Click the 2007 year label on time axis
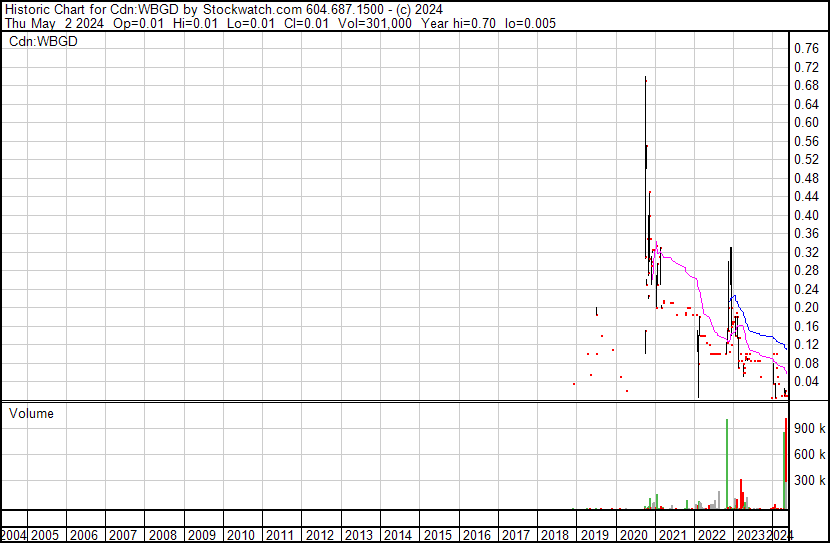Viewport: 830px width, 543px height. tap(123, 536)
